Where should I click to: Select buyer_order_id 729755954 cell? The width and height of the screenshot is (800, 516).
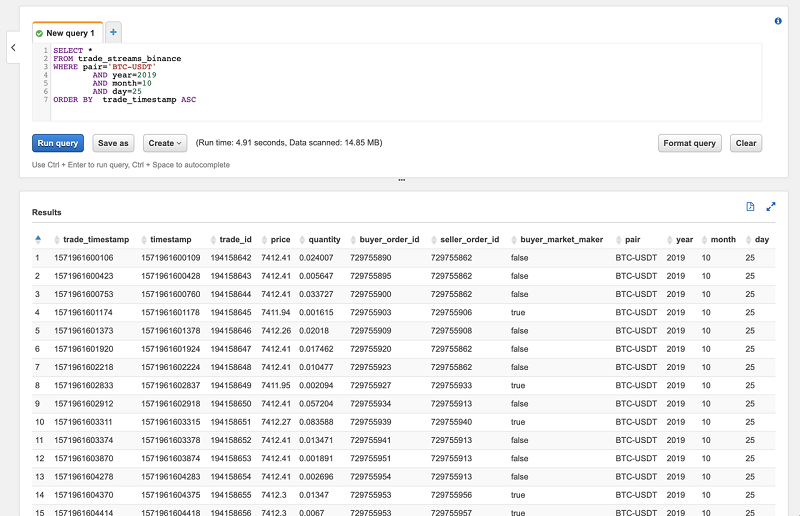[x=371, y=477]
